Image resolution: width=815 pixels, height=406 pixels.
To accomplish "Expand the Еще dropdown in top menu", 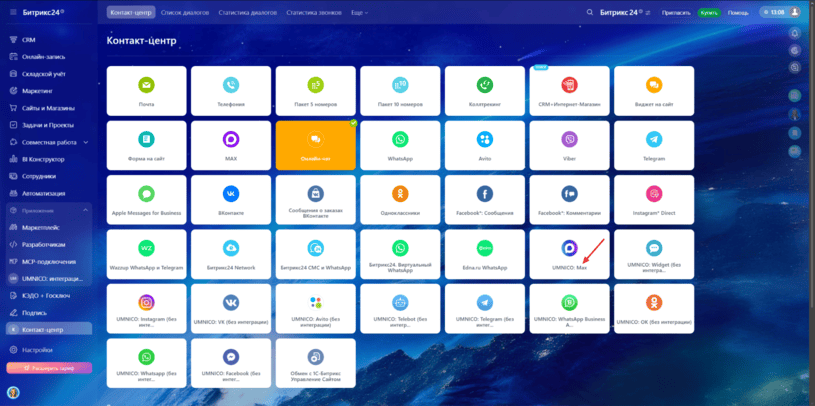I will [358, 13].
